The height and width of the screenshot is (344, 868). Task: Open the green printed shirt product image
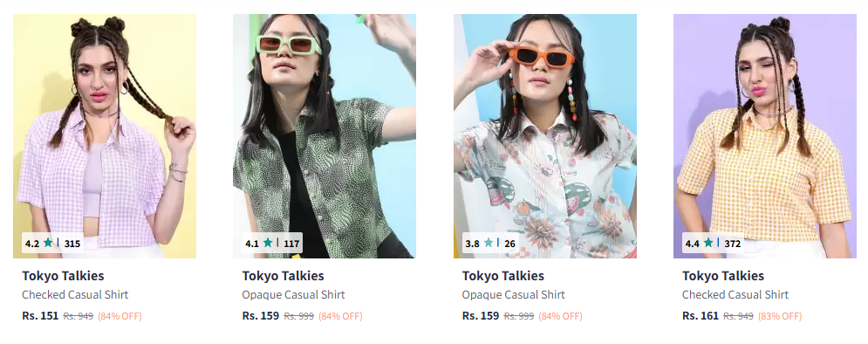tap(325, 135)
